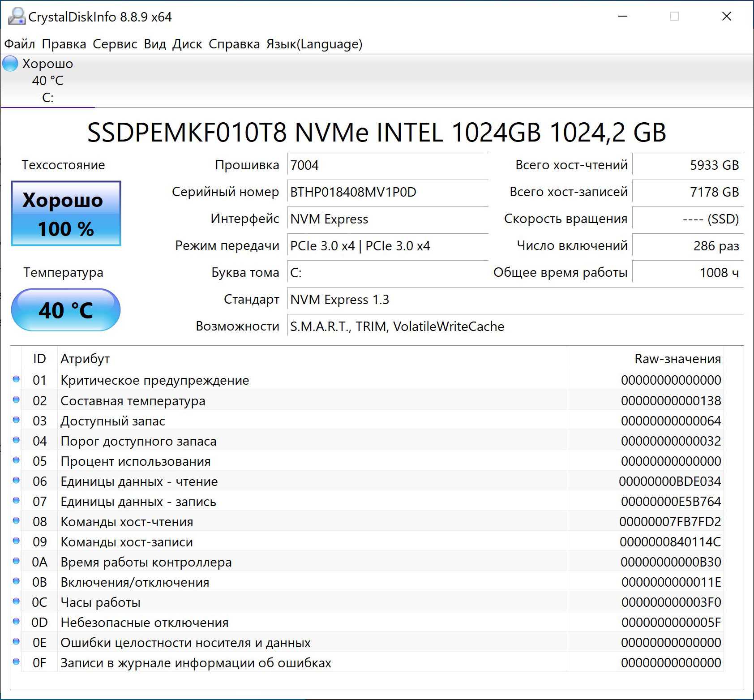Open the Файл menu
Image resolution: width=754 pixels, height=700 pixels.
pos(20,44)
